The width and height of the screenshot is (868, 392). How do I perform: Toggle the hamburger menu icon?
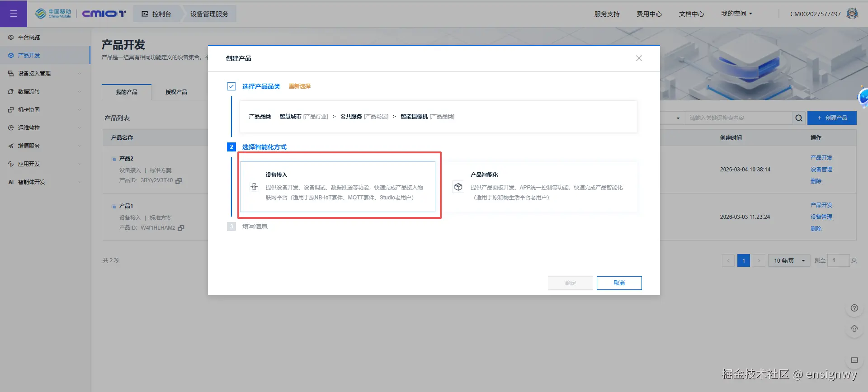coord(14,14)
